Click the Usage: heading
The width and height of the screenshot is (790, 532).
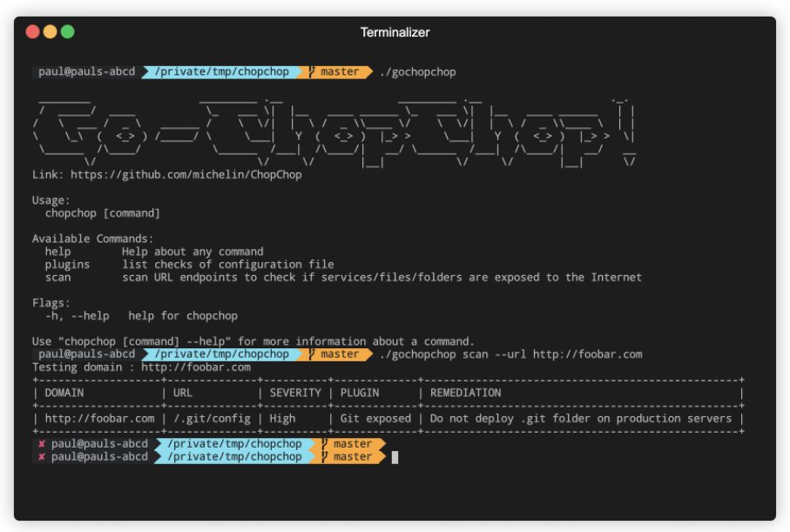51,200
